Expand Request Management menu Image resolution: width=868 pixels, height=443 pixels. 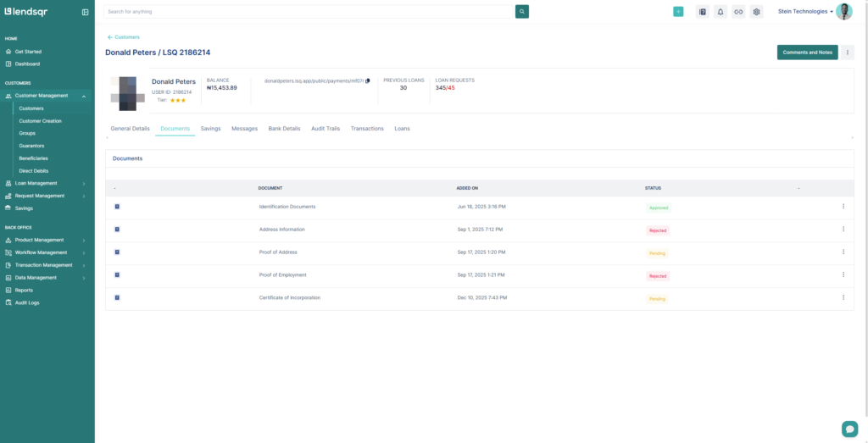click(47, 196)
